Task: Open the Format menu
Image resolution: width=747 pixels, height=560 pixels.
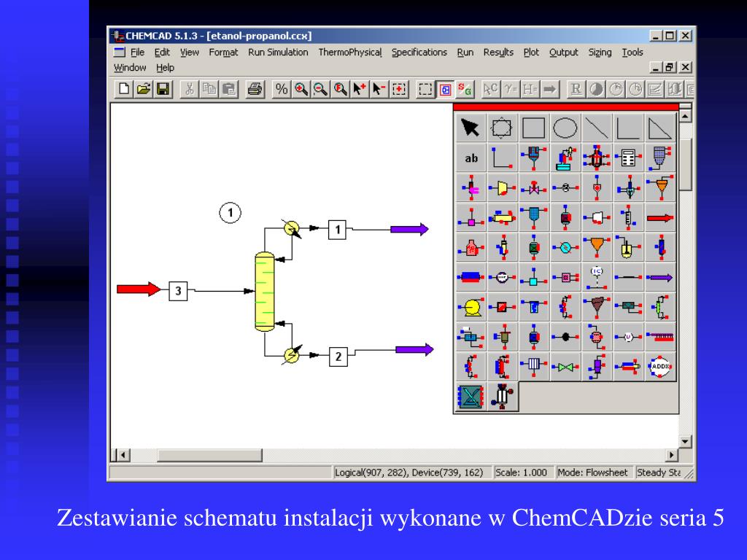Action: pyautogui.click(x=223, y=52)
